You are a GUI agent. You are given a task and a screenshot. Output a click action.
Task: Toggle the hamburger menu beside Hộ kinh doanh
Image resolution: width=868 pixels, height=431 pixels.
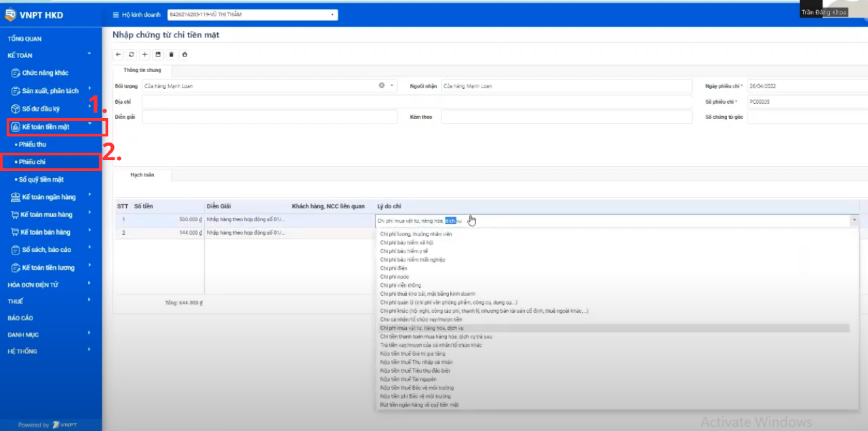tap(115, 14)
